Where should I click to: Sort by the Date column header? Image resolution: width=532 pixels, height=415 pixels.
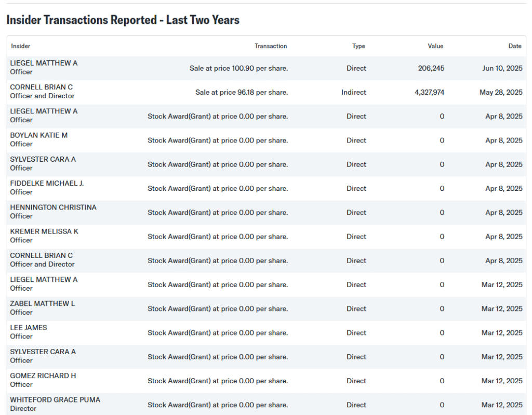514,46
